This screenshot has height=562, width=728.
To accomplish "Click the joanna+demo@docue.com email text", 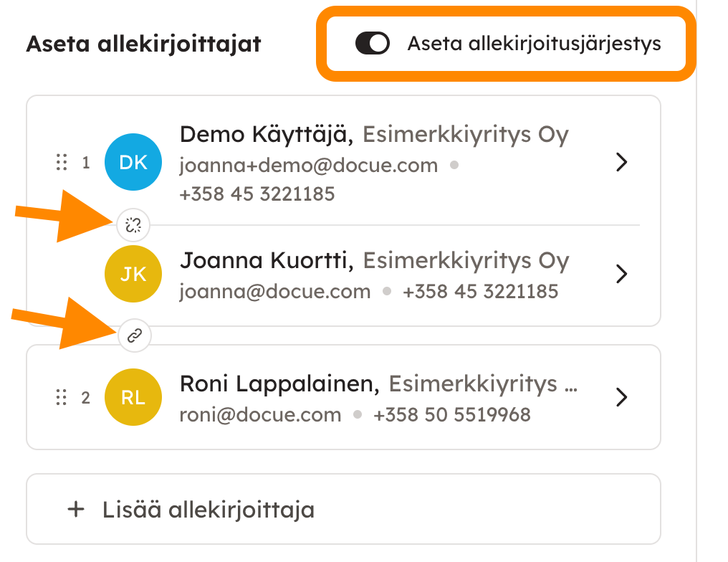I will (x=308, y=166).
